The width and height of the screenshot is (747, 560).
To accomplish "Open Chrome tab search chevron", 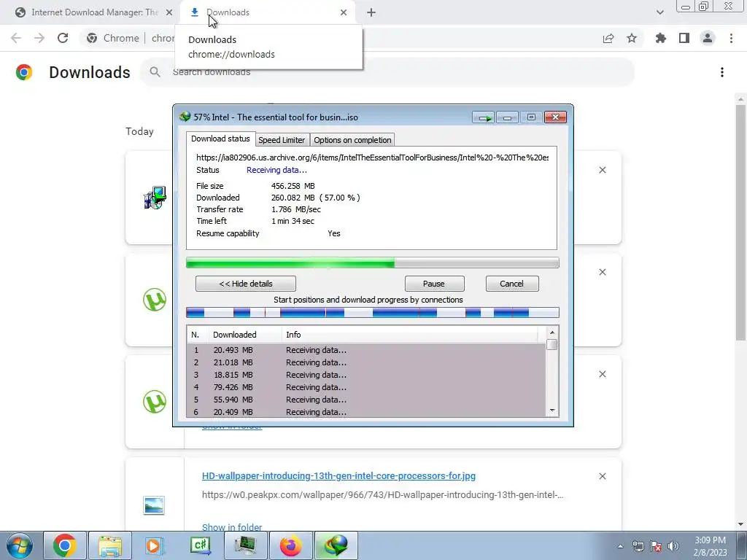I will tap(659, 12).
